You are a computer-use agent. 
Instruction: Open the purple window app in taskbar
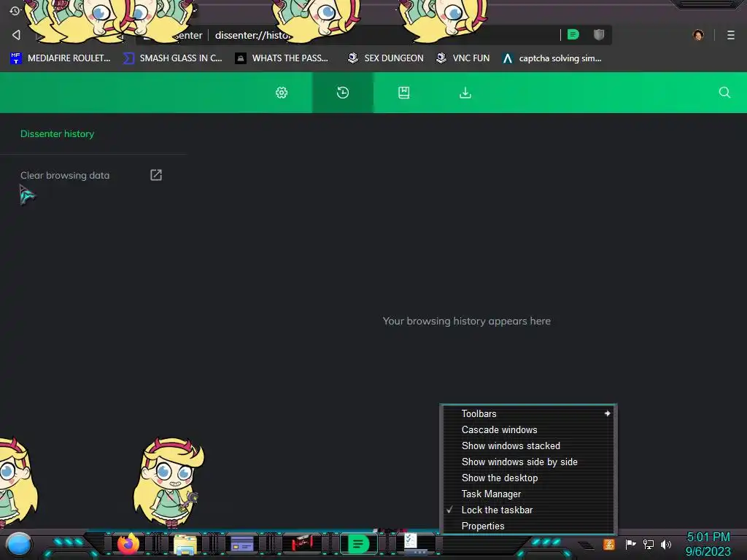click(242, 543)
